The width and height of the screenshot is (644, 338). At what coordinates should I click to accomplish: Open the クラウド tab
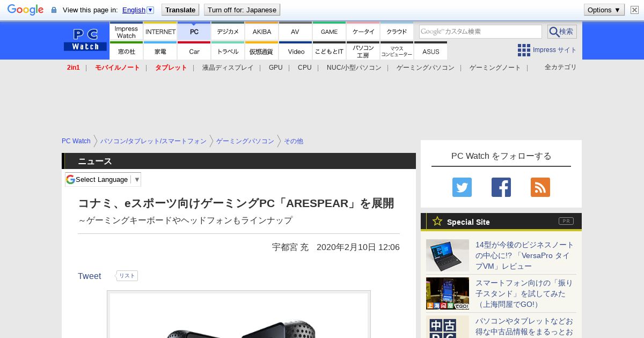(x=397, y=32)
